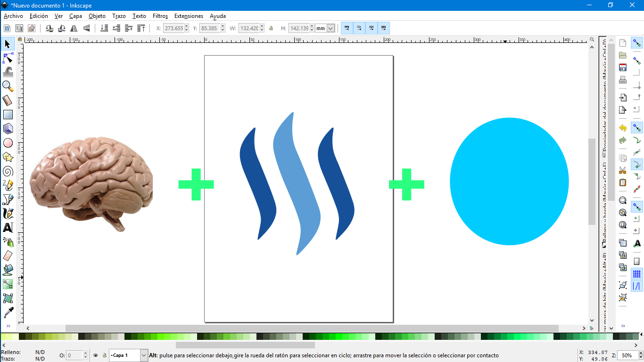Image resolution: width=644 pixels, height=362 pixels.
Task: Select the Rectangle tool
Action: click(x=8, y=115)
